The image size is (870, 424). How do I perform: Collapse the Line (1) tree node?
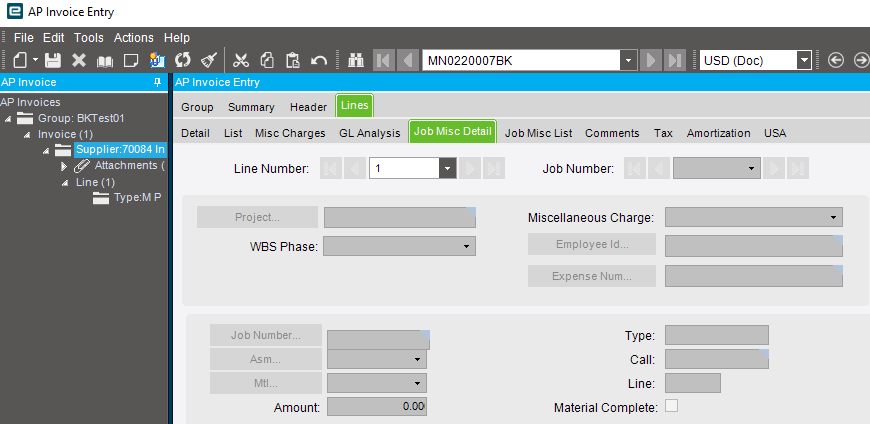point(64,183)
